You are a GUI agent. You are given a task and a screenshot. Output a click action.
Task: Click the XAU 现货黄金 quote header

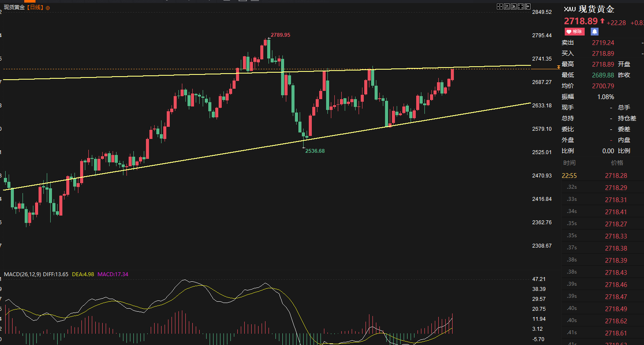[x=589, y=10]
